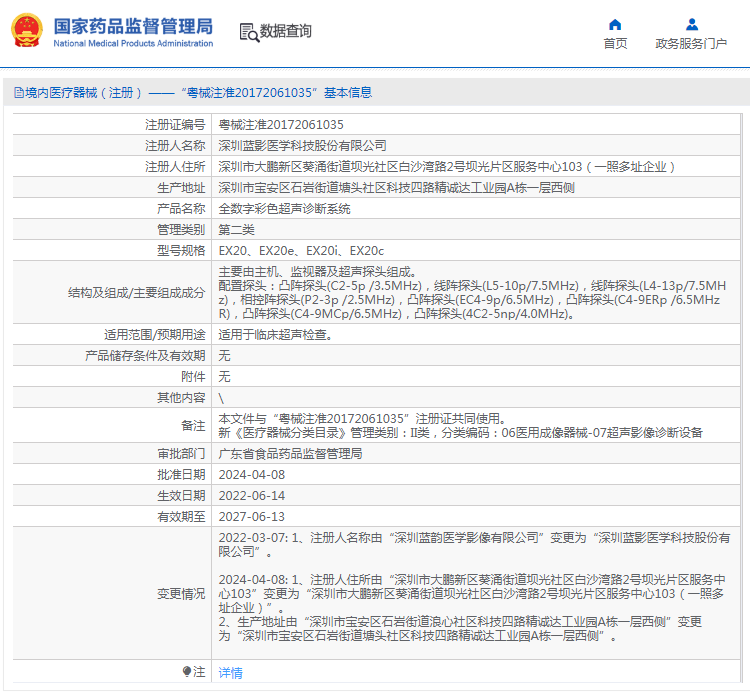Select the 型号规格 label
Viewport: 750px width, 699px height.
point(181,251)
